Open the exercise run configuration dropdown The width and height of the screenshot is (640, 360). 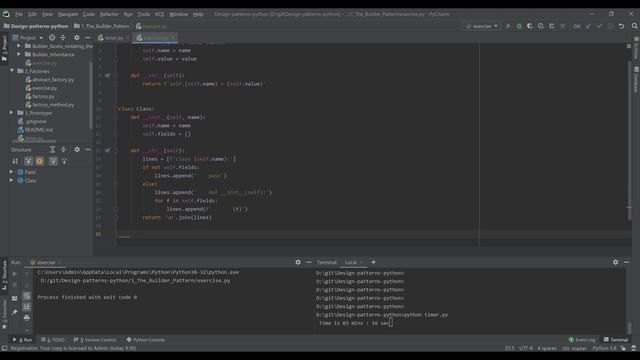482,26
